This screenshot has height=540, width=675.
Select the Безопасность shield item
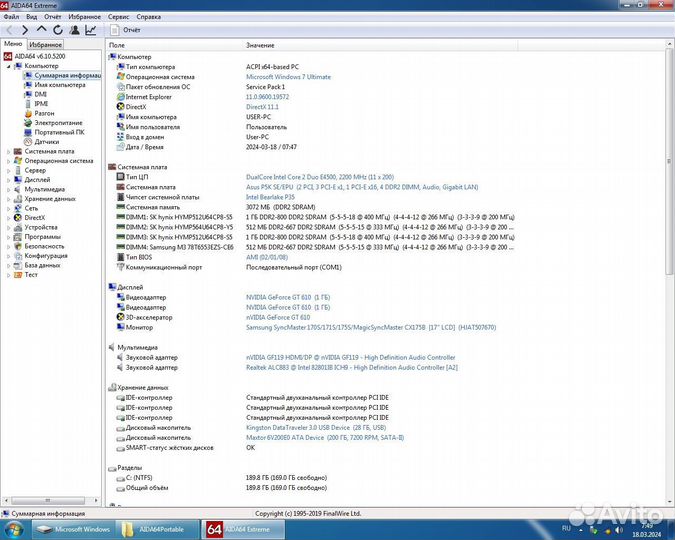pyautogui.click(x=39, y=246)
